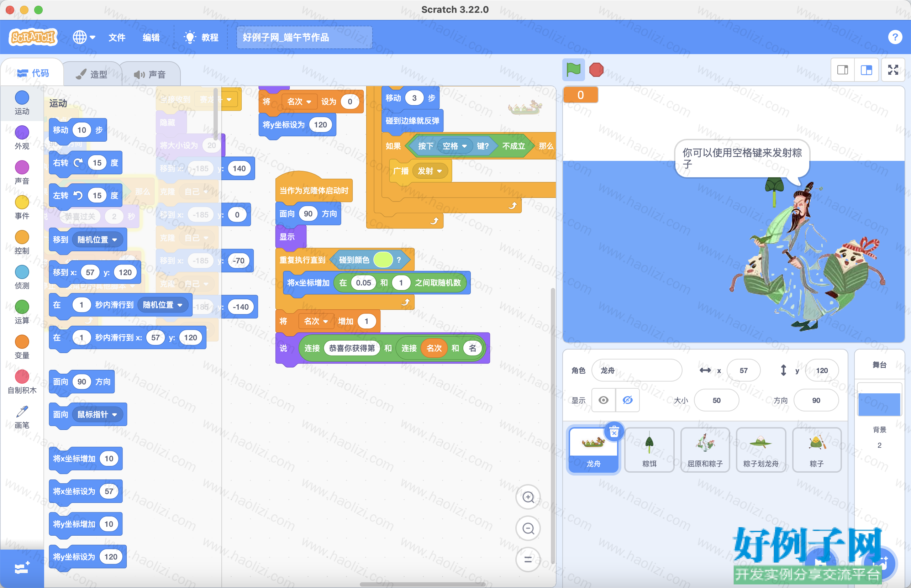Open 名次 dropdown in 设为 block

299,101
